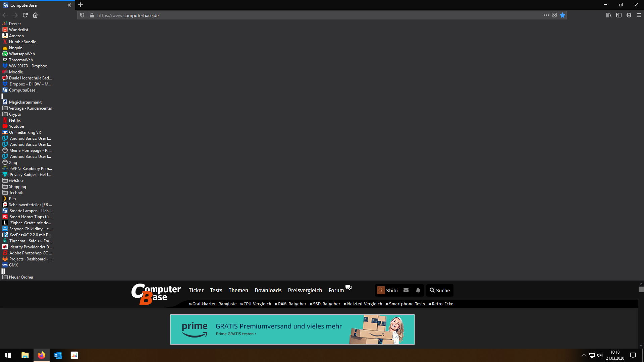Select Downloads in the ComputerBase navigation
Image resolution: width=644 pixels, height=362 pixels.
(268, 290)
